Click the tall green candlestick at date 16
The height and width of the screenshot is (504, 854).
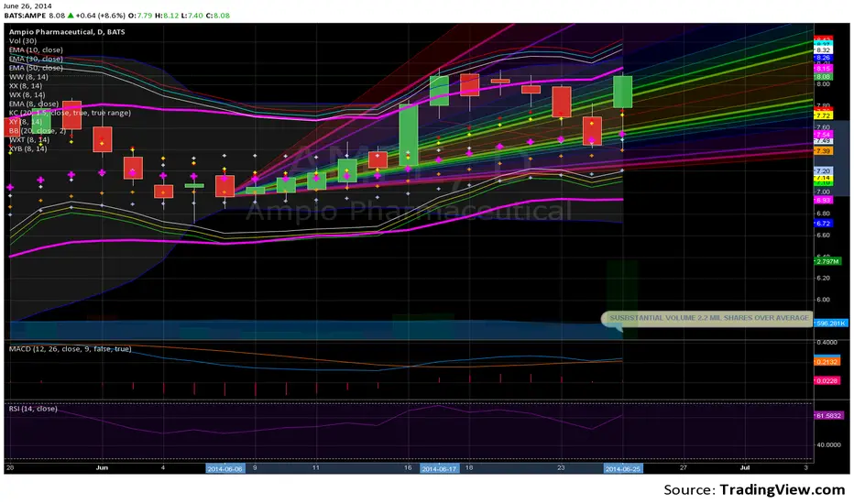click(x=409, y=135)
